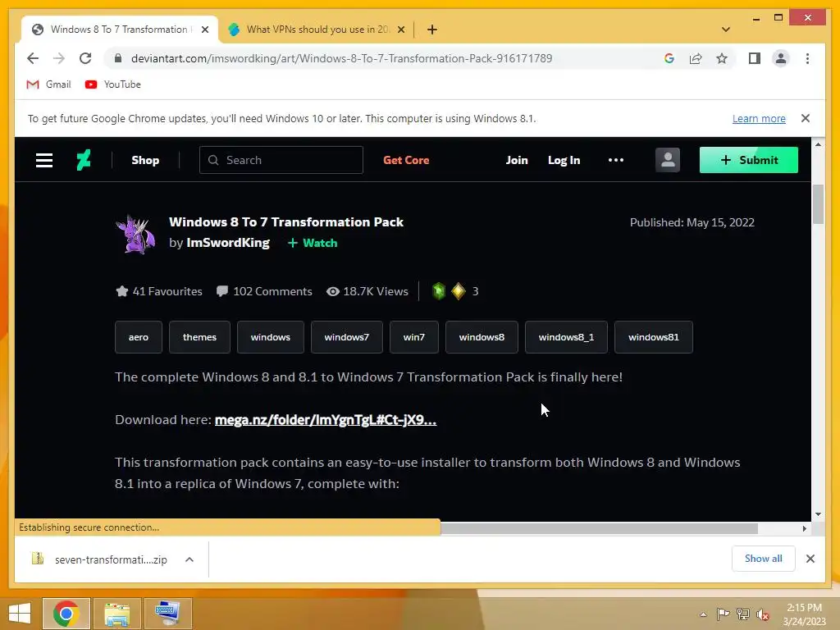Click Join on DeviantArt
This screenshot has width=840, height=630.
pos(517,160)
